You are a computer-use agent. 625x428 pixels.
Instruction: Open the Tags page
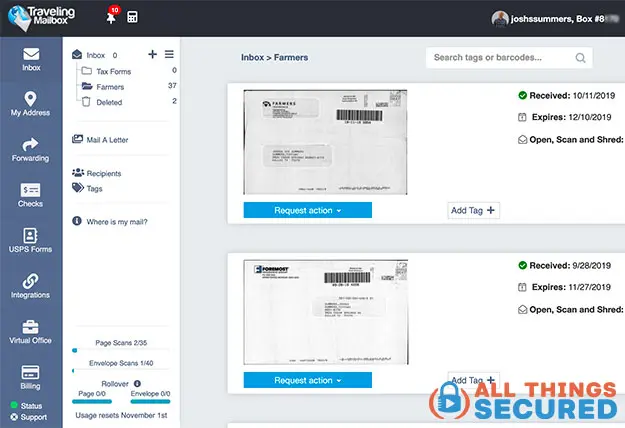(87, 188)
